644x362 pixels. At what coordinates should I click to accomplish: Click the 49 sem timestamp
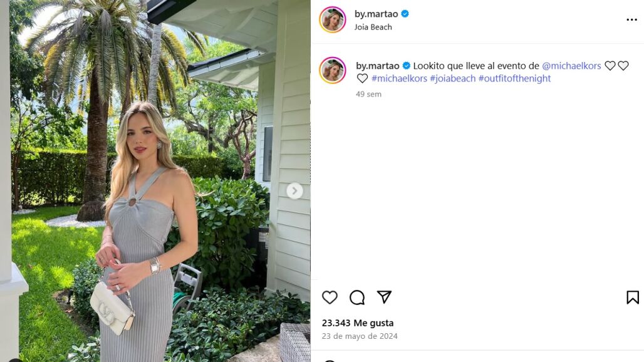coord(368,94)
